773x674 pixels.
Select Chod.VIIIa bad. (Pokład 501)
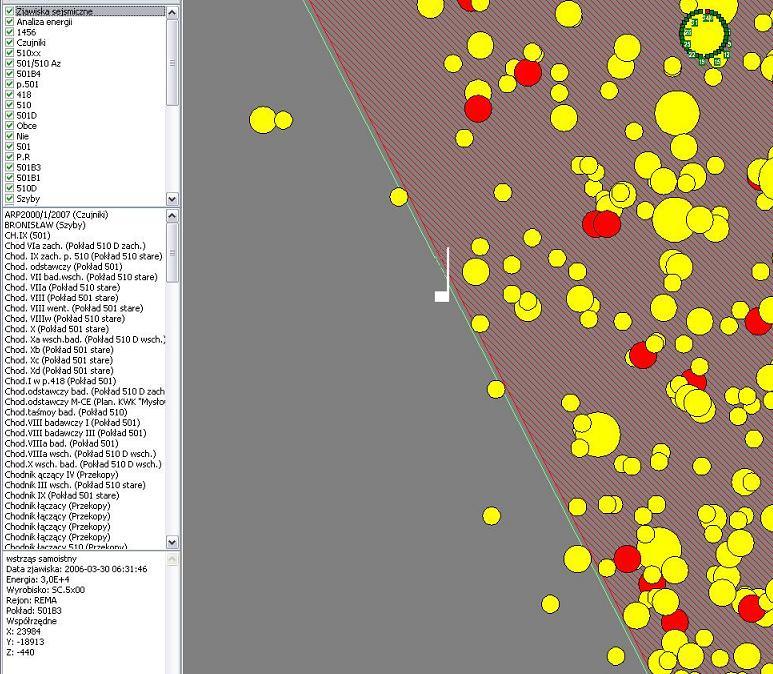[61, 443]
